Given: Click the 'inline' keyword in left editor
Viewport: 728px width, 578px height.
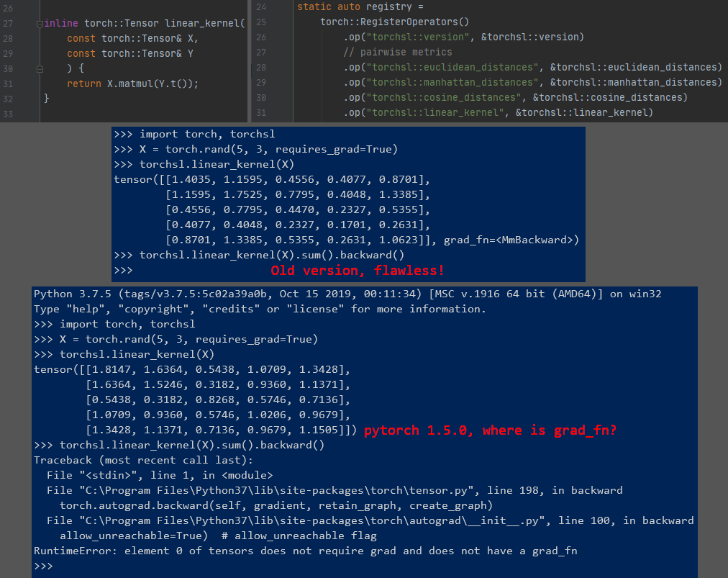Looking at the screenshot, I should click(x=61, y=23).
